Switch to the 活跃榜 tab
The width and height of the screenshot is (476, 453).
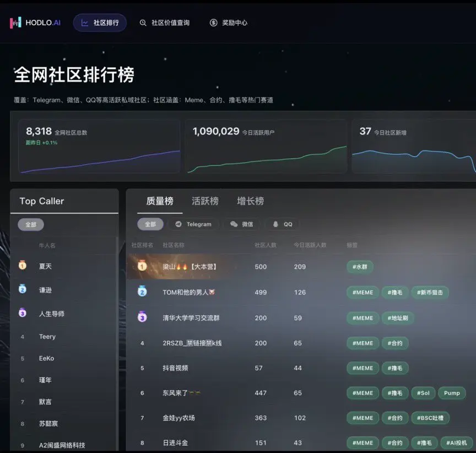[205, 201]
